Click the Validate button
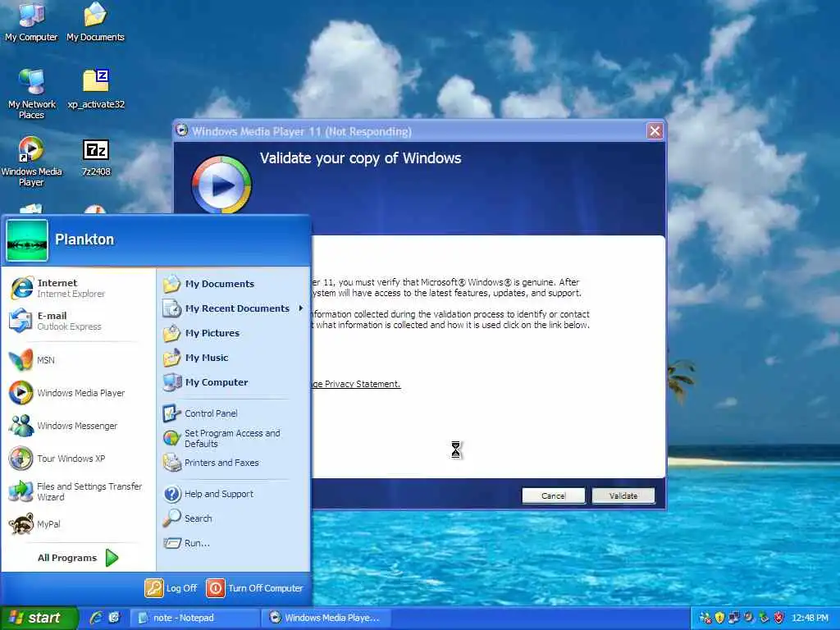Viewport: 840px width, 630px height. click(x=623, y=496)
